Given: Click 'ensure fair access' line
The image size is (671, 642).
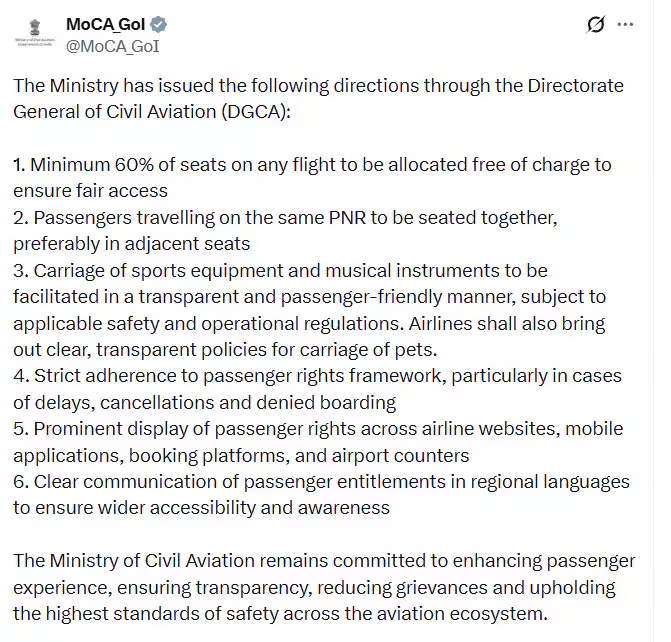Looking at the screenshot, I should click(x=90, y=190).
